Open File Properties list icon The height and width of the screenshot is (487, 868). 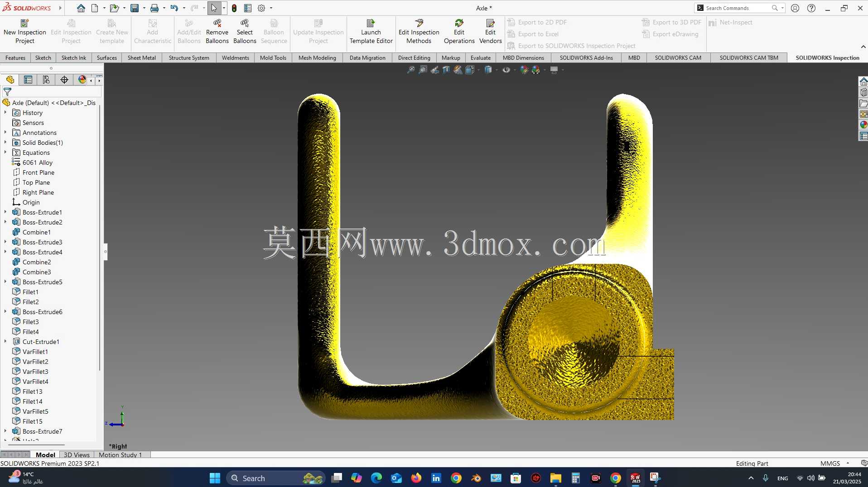click(248, 8)
